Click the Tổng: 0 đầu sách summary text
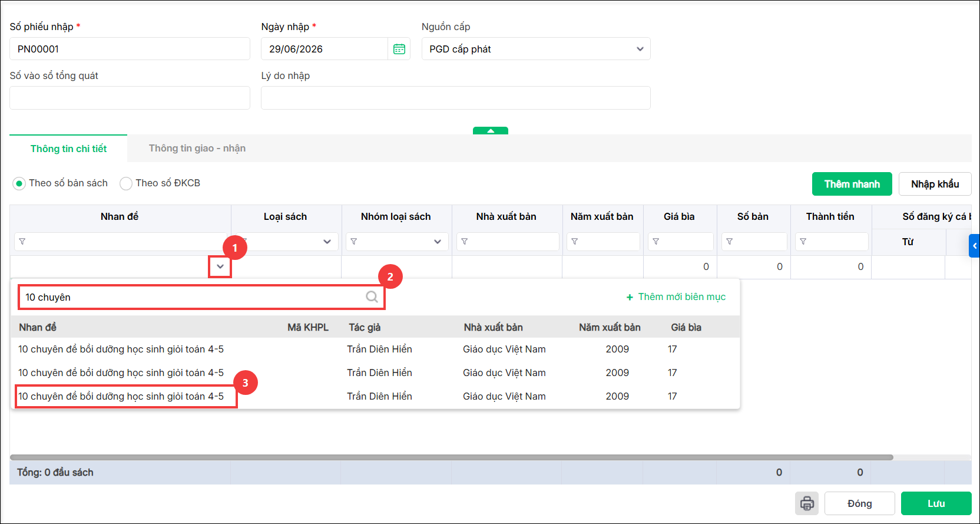 point(55,473)
